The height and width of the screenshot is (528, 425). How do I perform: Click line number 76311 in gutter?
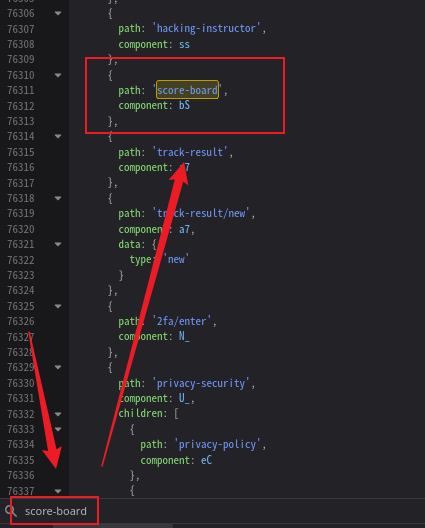tap(21, 90)
